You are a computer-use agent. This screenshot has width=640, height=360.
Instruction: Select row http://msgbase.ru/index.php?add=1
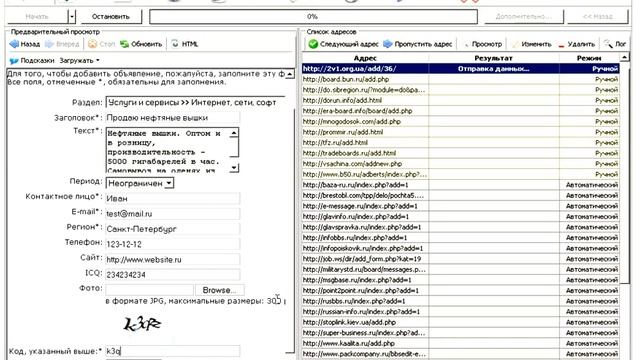tap(461, 280)
